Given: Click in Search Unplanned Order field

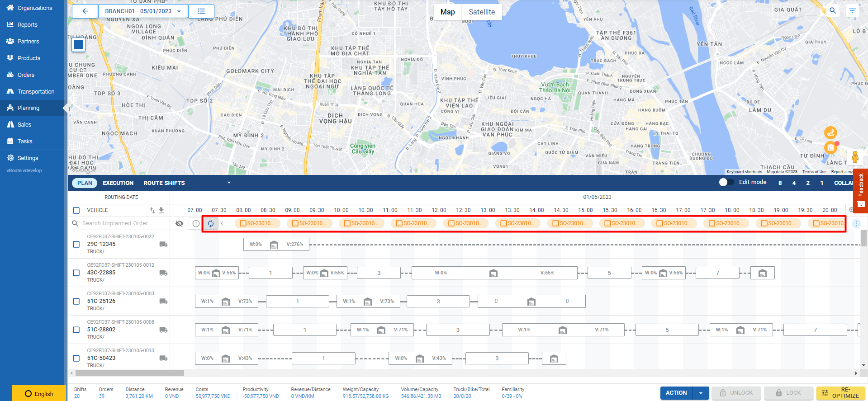Looking at the screenshot, I should point(115,223).
